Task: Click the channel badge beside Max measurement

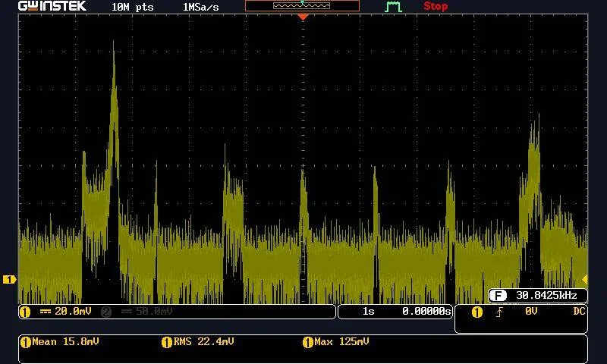Action: point(308,342)
